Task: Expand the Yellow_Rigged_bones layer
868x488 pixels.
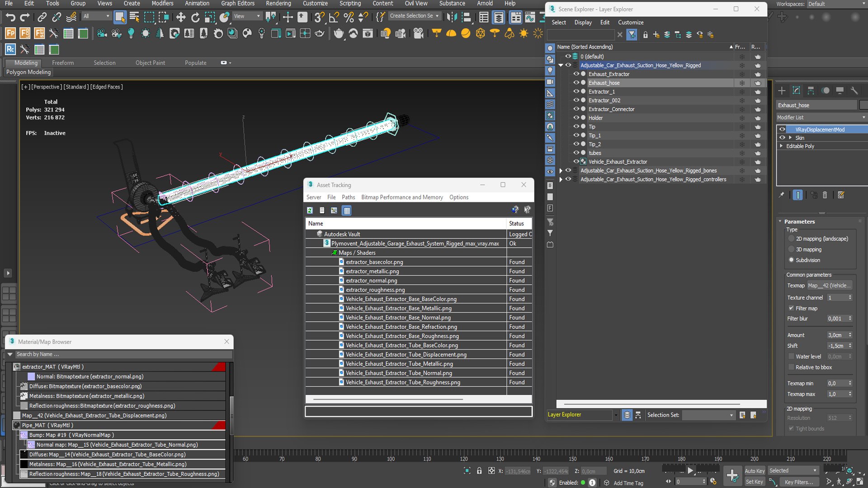Action: [561, 171]
